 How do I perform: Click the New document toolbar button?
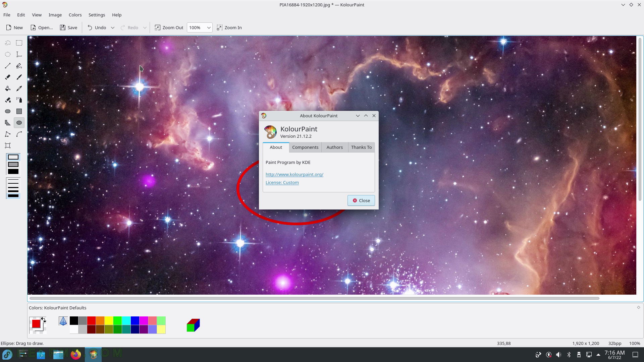point(14,27)
